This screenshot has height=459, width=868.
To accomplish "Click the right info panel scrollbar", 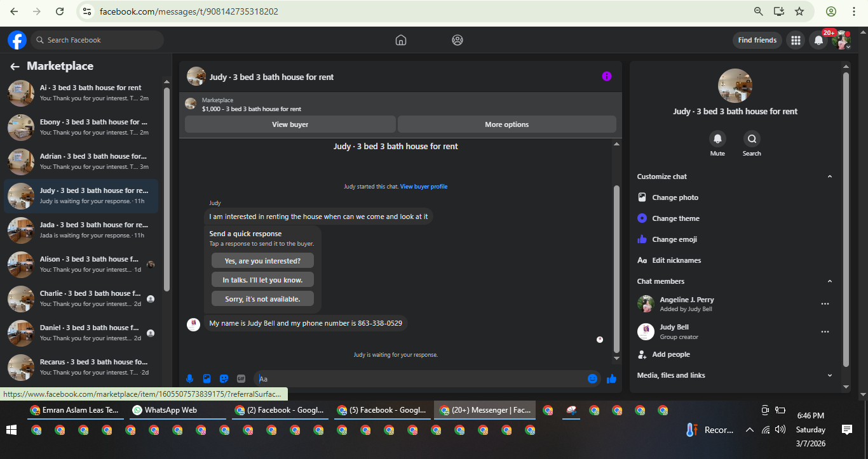I will pyautogui.click(x=846, y=219).
